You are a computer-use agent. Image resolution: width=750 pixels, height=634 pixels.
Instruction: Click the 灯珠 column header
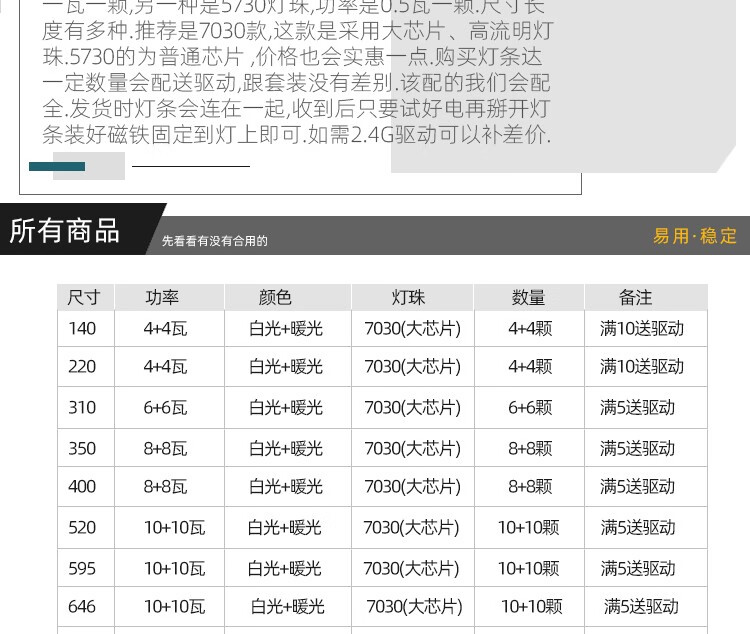[408, 298]
